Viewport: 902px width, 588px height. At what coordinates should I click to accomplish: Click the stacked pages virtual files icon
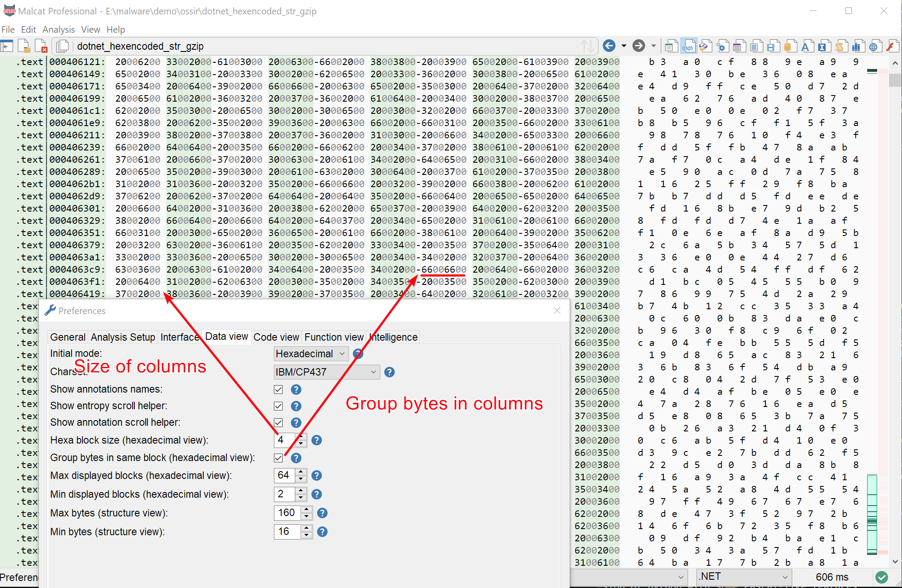click(62, 46)
